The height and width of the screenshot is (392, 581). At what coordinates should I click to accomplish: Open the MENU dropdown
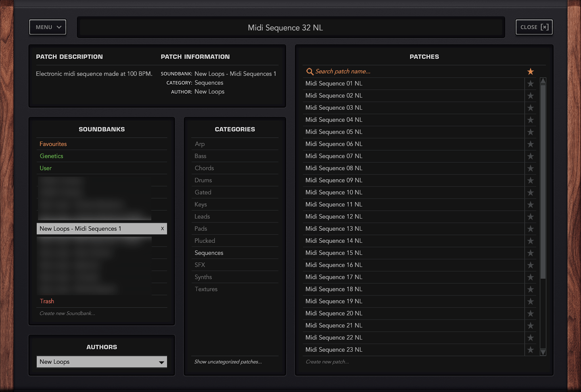click(47, 27)
